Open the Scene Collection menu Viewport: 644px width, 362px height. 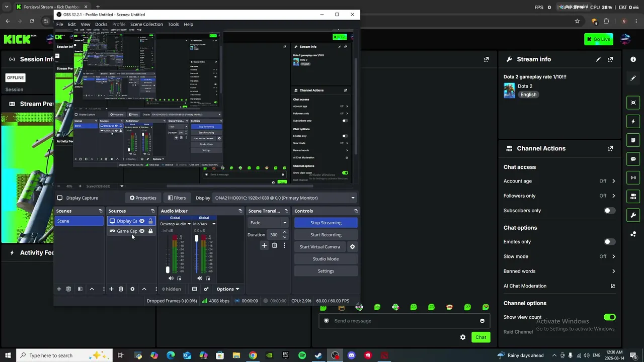[146, 24]
